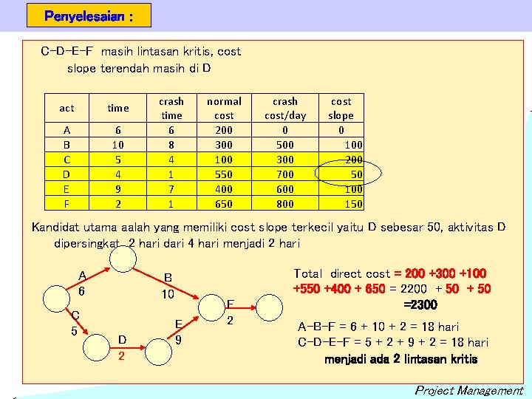The height and width of the screenshot is (399, 532).
Task: Click cost slope 200 in row C
Action: (353, 160)
